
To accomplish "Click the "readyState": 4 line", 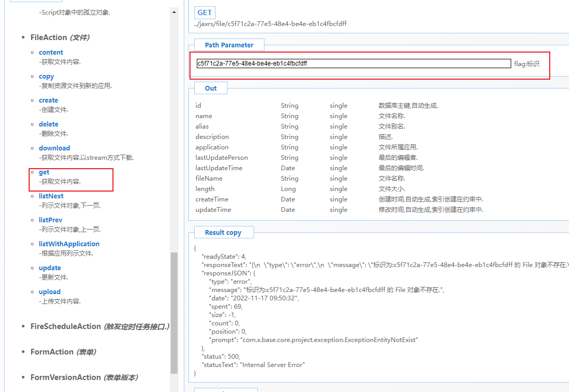I will point(224,256).
